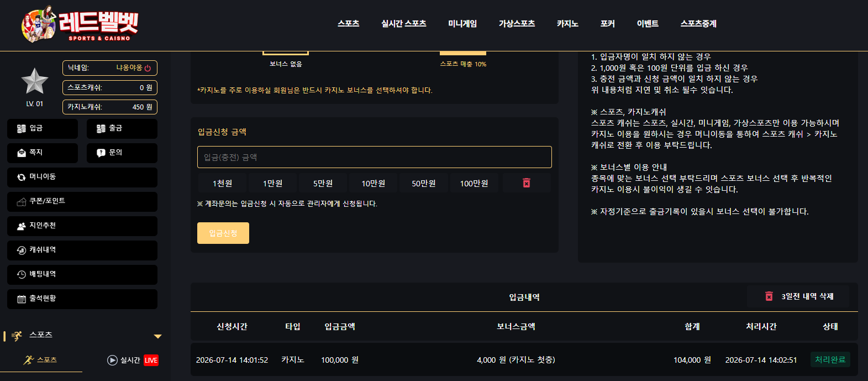Switch to the 스포츠 sub-tab in sidebar
The height and width of the screenshot is (381, 868).
pyautogui.click(x=41, y=360)
